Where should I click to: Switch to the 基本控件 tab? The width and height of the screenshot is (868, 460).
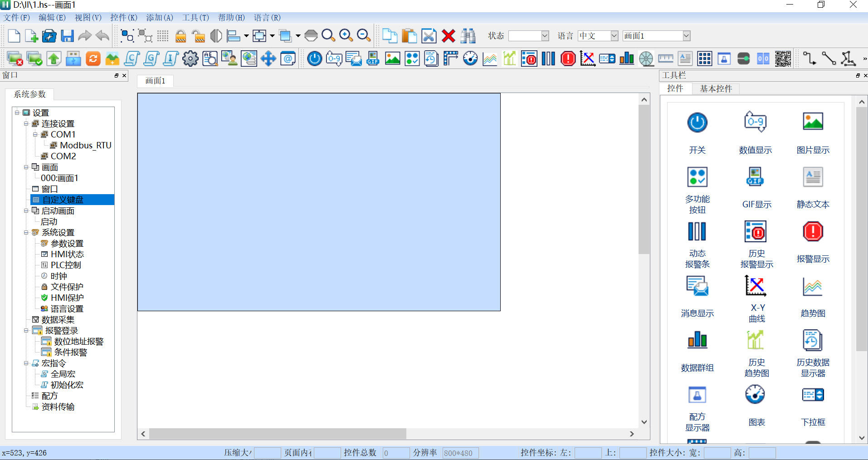pos(715,88)
